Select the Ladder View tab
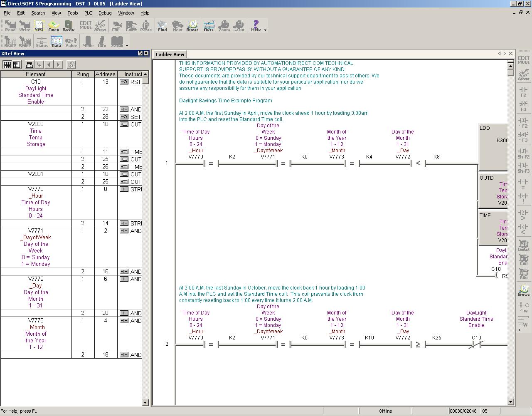The height and width of the screenshot is (416, 532). [170, 54]
